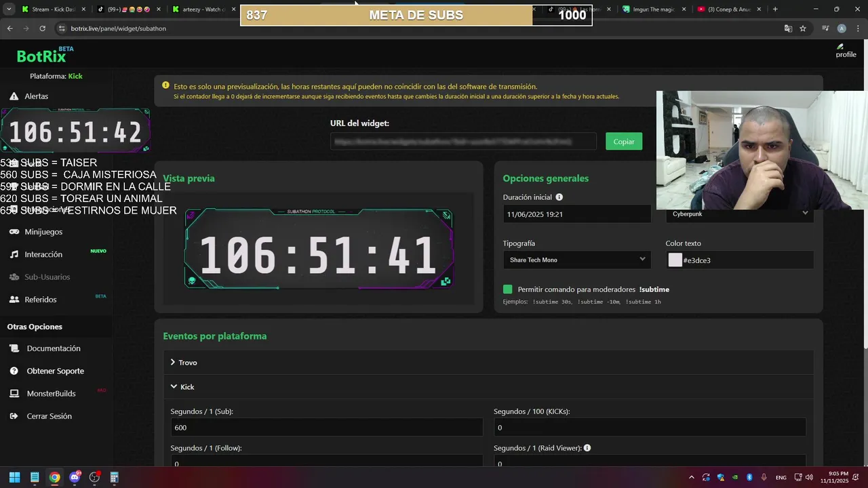Open site information icon in address bar

[62, 28]
